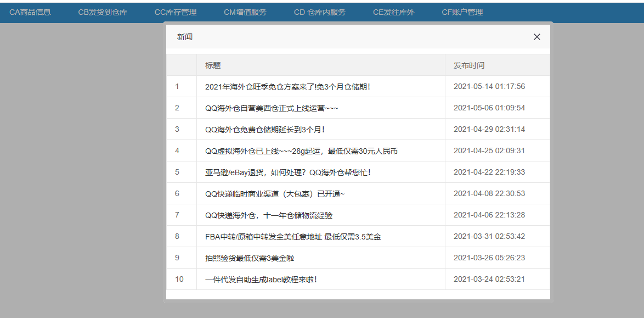Select date 2021-03-24 02:53:21
The height and width of the screenshot is (318, 644).
pos(489,279)
